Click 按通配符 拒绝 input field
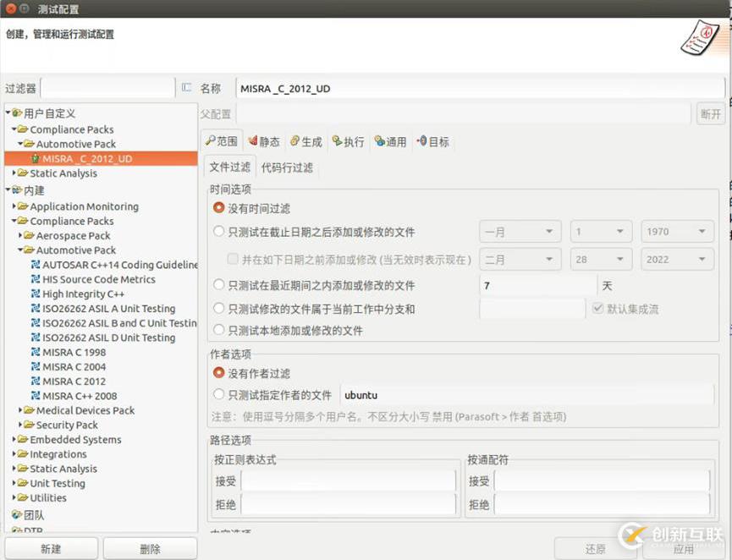 point(603,504)
